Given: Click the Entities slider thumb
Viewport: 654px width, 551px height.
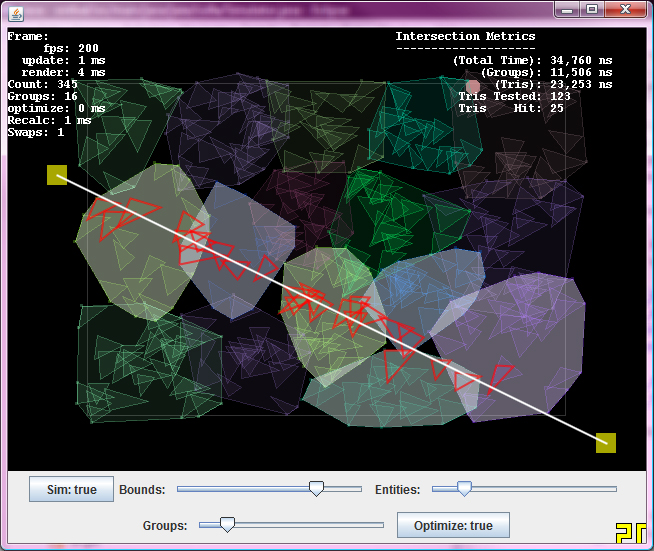Looking at the screenshot, I should point(464,489).
